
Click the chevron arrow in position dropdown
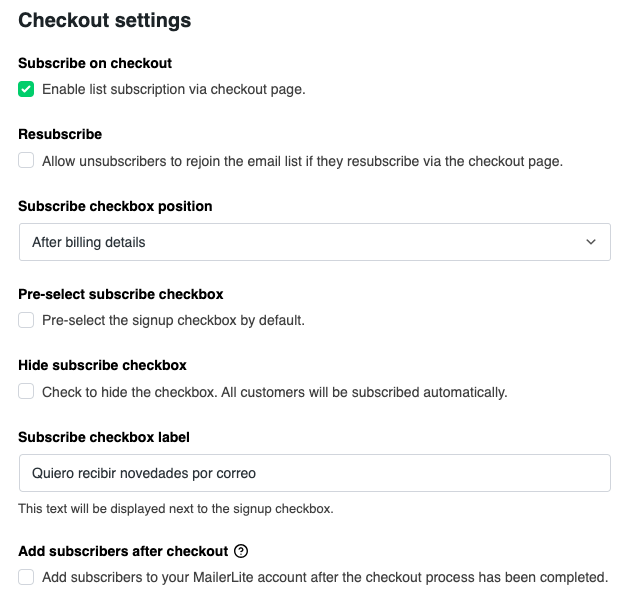[x=591, y=242]
